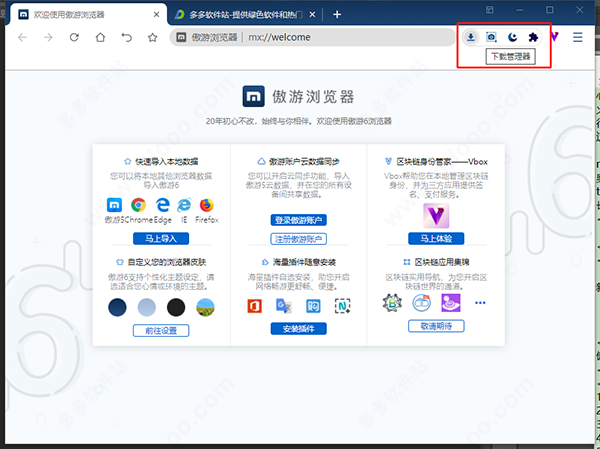This screenshot has width=600, height=449.
Task: Open the Vbox purple V toolbar icon
Action: pyautogui.click(x=554, y=37)
